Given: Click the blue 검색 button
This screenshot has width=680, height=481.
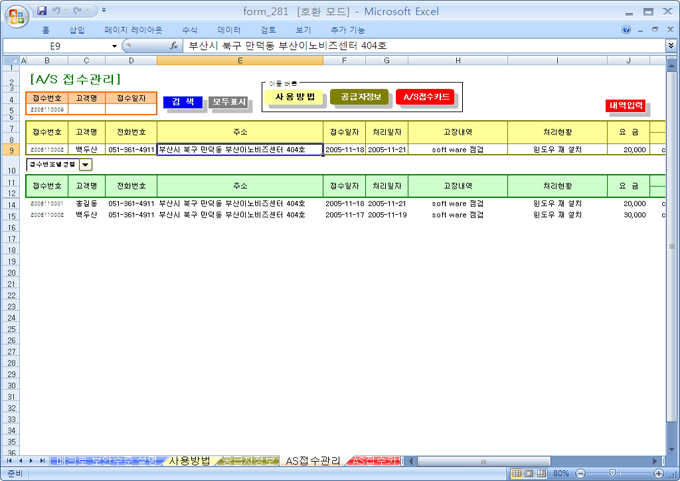Looking at the screenshot, I should [183, 102].
